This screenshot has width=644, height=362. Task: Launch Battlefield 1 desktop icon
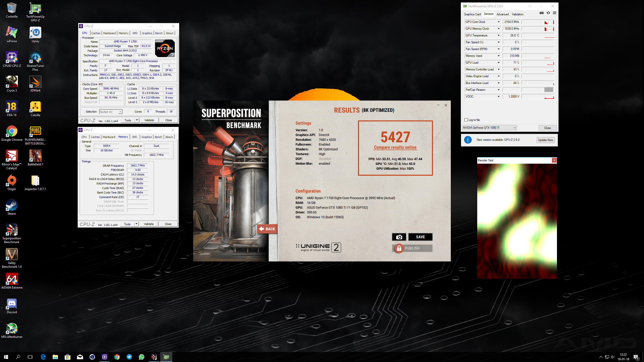[35, 158]
